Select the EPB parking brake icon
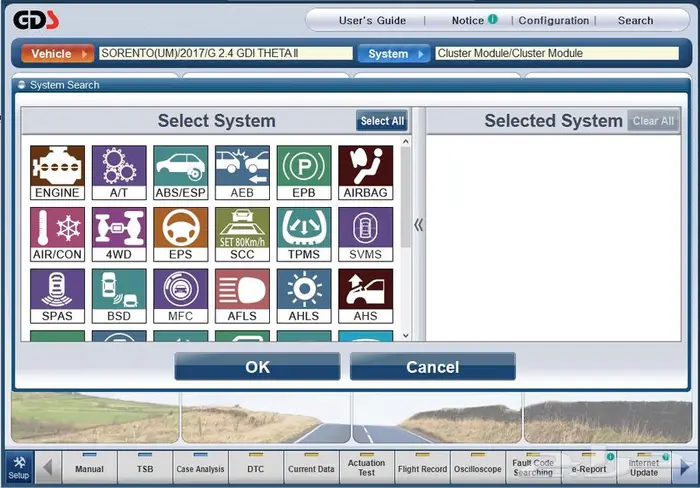 303,172
